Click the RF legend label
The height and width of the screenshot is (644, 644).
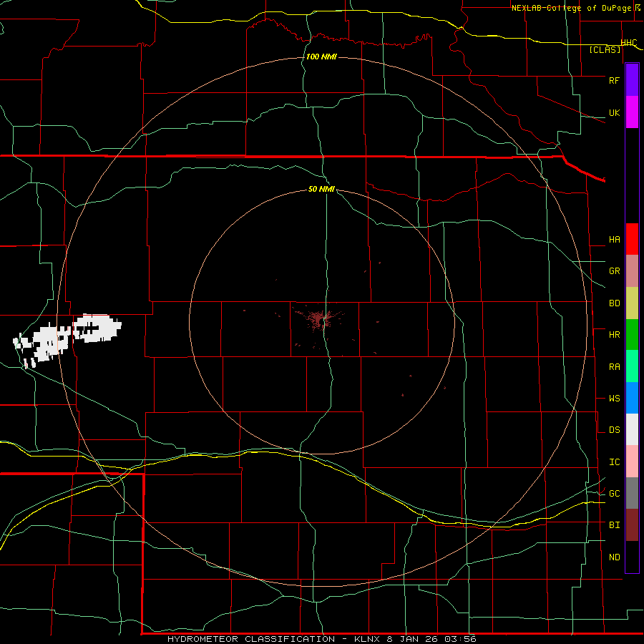pyautogui.click(x=614, y=80)
